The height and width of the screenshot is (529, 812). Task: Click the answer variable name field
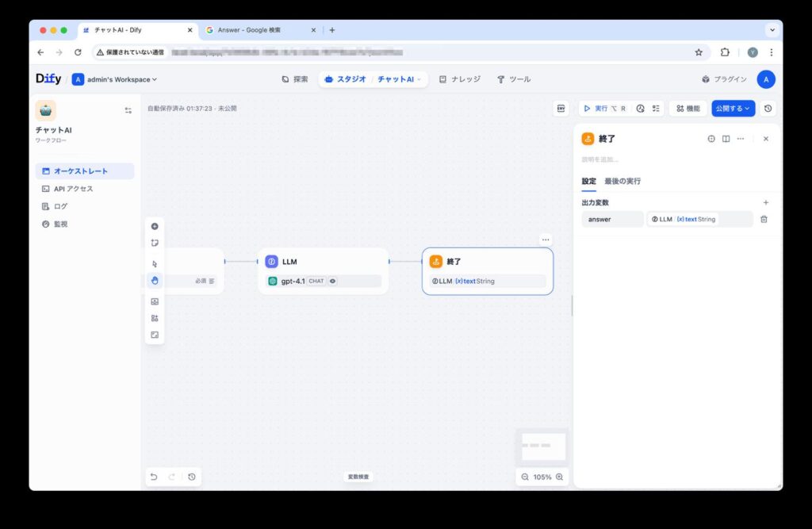click(x=612, y=219)
